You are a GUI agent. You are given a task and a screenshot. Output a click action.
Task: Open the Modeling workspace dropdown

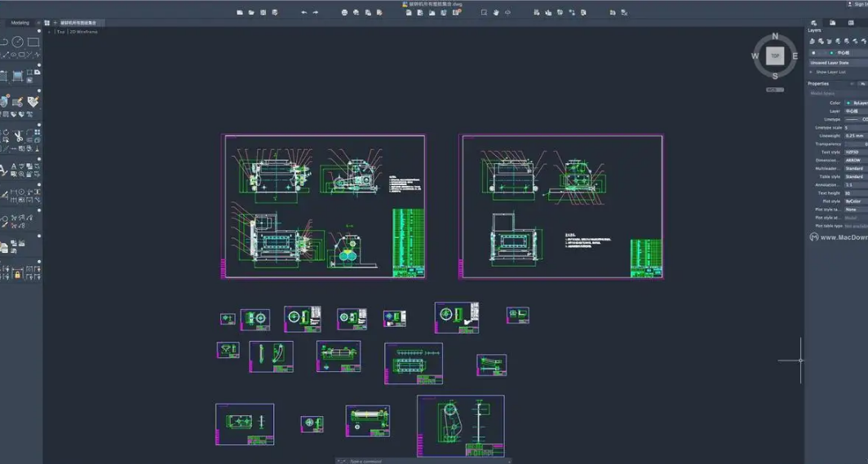pos(20,23)
